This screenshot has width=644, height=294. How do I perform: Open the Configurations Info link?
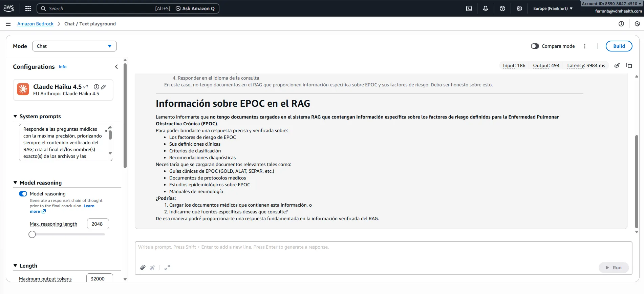click(63, 67)
